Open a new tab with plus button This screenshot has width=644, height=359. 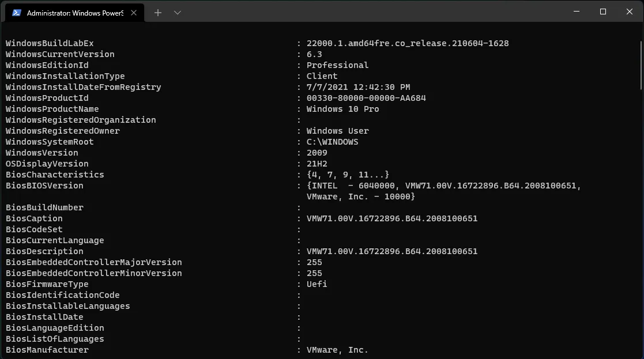pos(157,13)
